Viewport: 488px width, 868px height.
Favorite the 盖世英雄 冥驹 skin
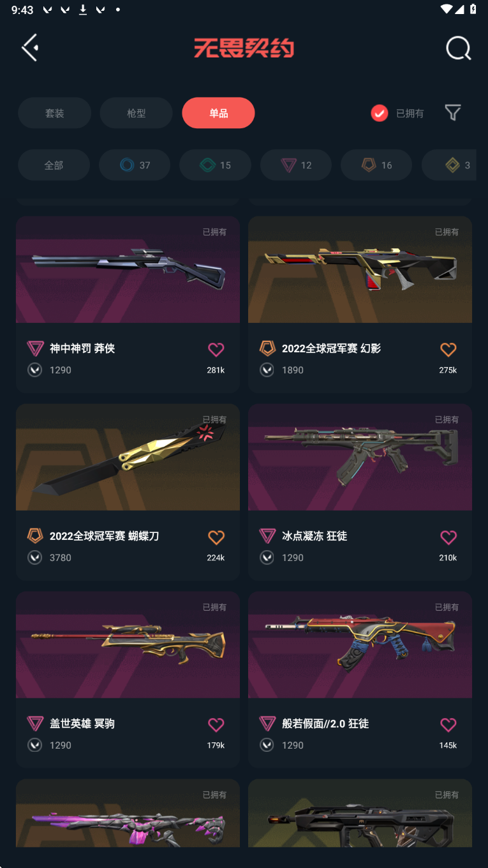coord(216,724)
